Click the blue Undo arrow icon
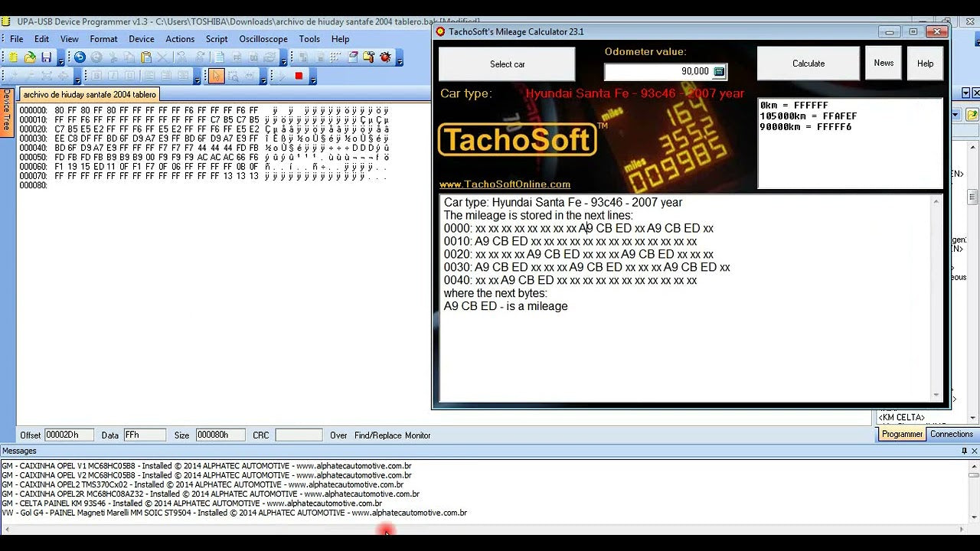The width and height of the screenshot is (980, 551). tap(80, 57)
